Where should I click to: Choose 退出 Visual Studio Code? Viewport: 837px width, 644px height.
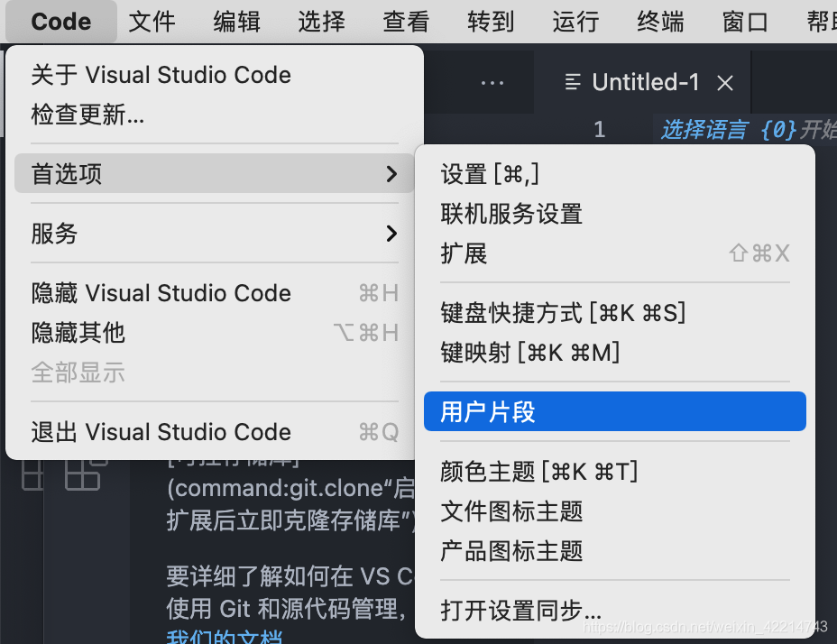[215, 432]
